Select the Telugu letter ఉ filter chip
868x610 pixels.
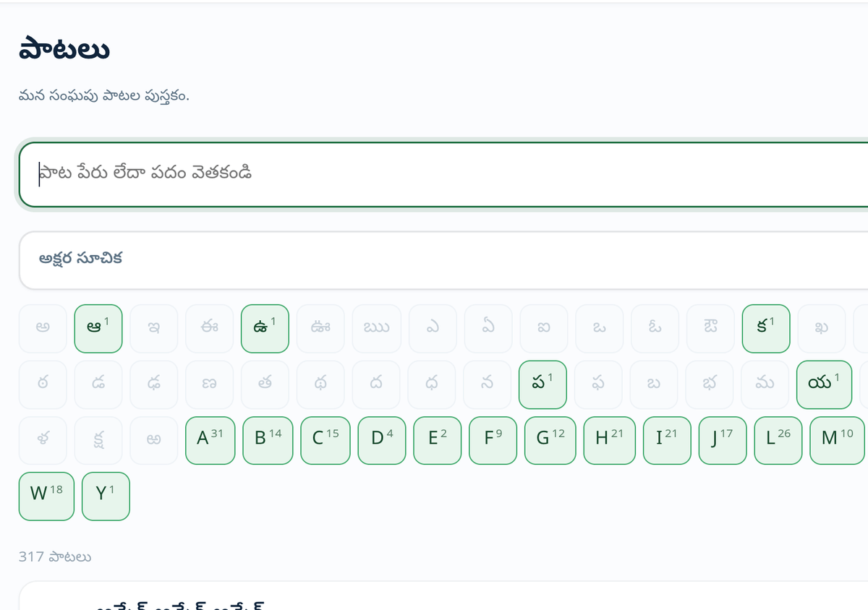pos(265,328)
